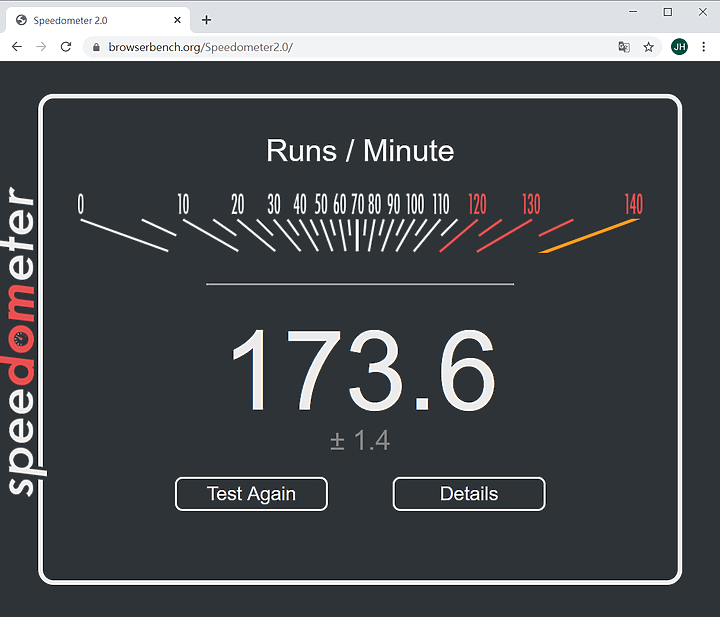Click the ± 1.4 margin text
This screenshot has width=720, height=617.
coord(360,440)
